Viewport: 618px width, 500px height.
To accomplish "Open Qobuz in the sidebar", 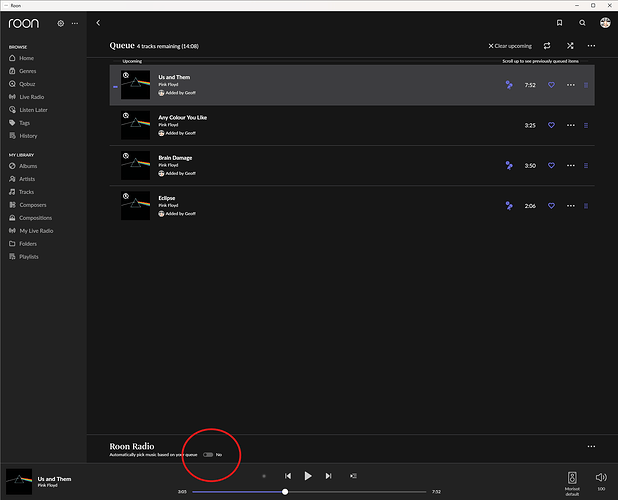I will pos(22,84).
